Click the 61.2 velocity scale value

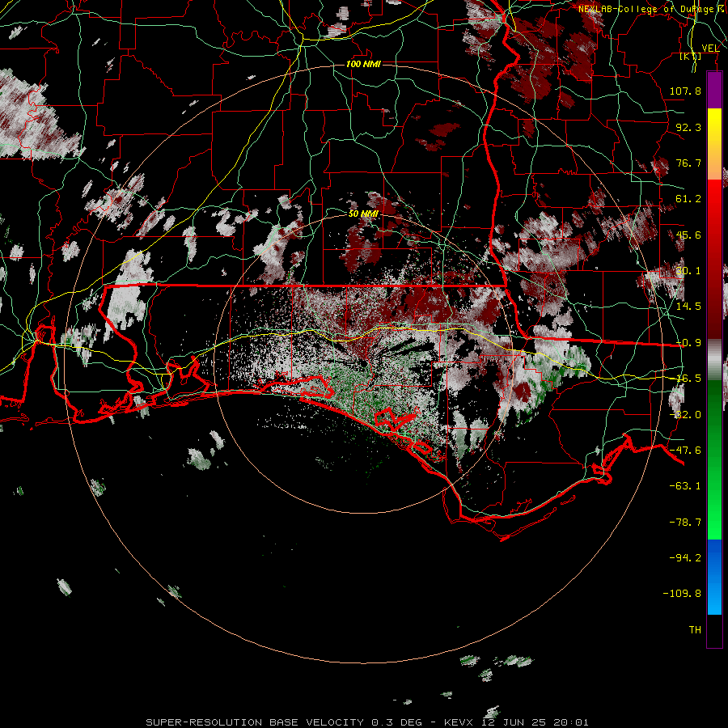tap(688, 199)
